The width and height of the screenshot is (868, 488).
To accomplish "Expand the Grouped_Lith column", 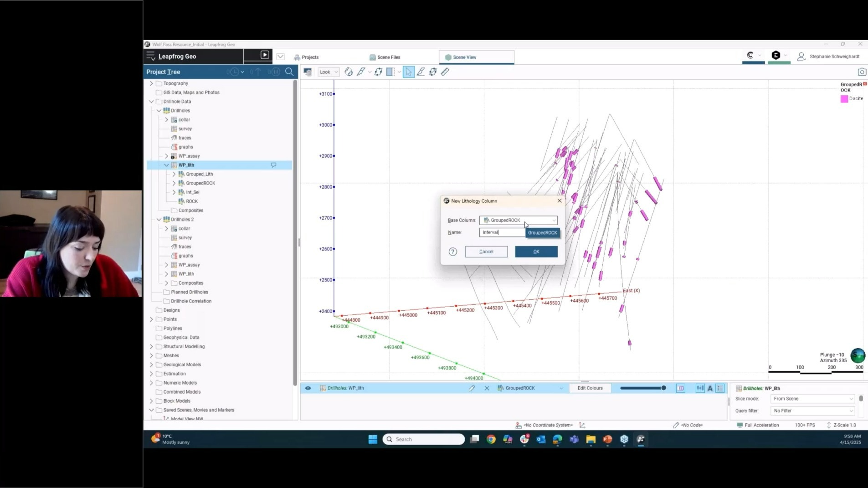I will click(174, 174).
